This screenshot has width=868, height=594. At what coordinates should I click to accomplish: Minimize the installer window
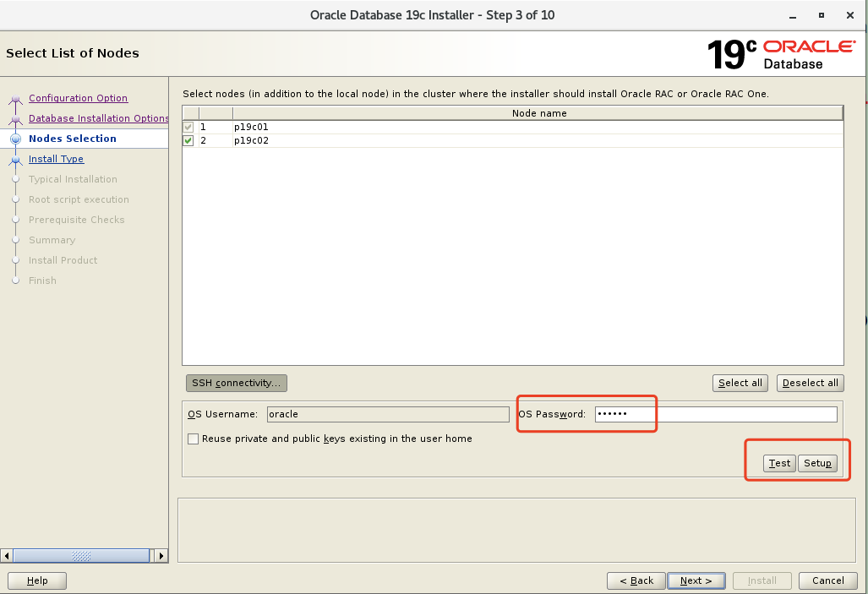[793, 16]
